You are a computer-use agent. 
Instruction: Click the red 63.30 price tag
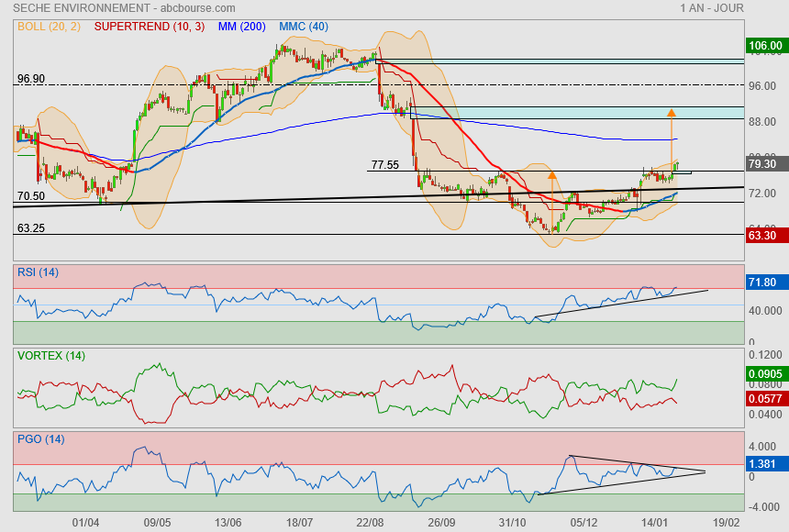(x=764, y=236)
